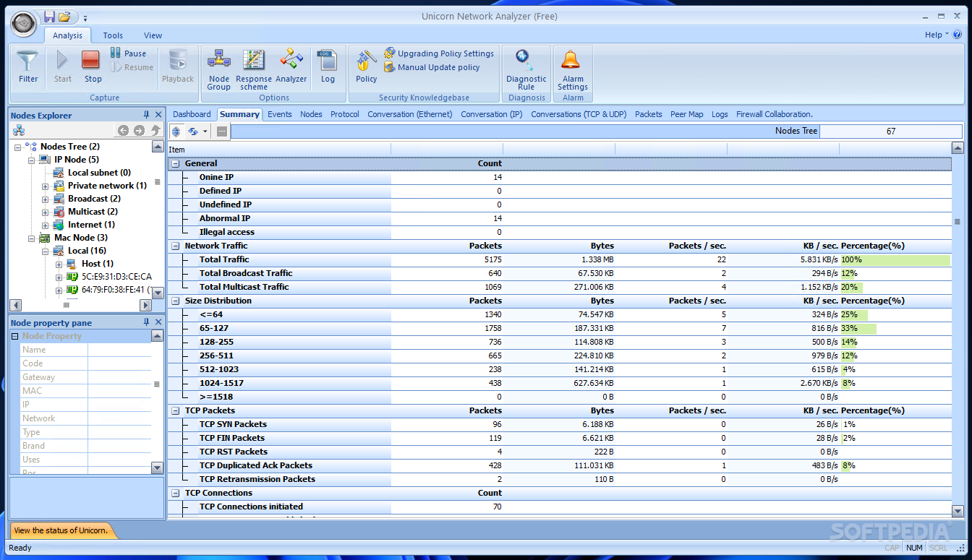Open the Diagnostic Rule tool

click(526, 70)
